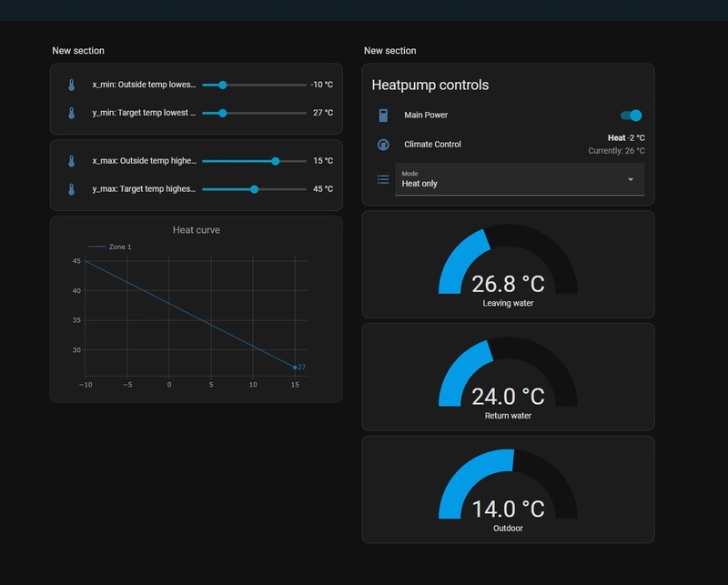Click the Heat curve chart title
The height and width of the screenshot is (585, 728).
coord(197,230)
